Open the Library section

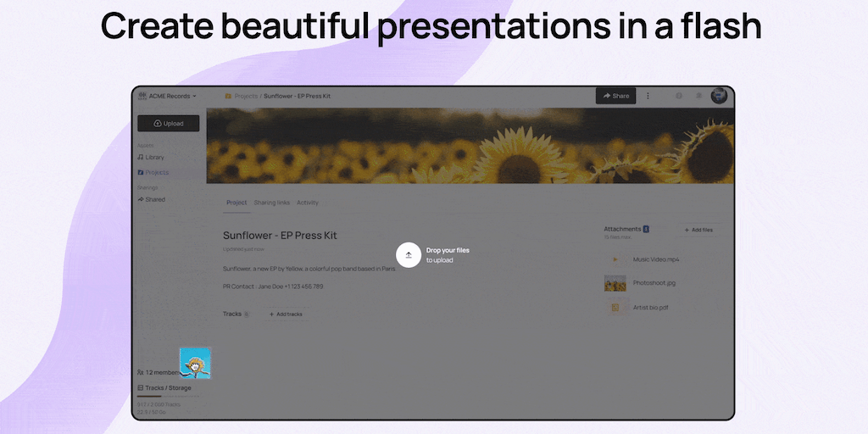point(154,158)
